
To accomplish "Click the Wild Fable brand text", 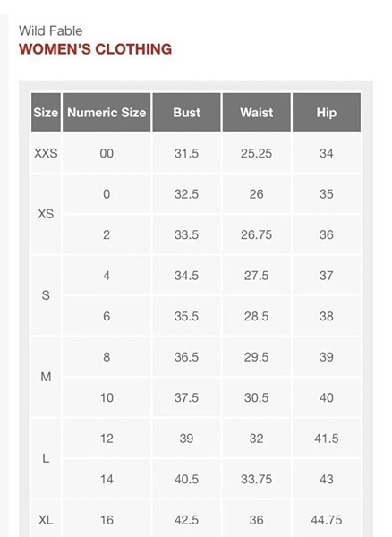I will [51, 30].
